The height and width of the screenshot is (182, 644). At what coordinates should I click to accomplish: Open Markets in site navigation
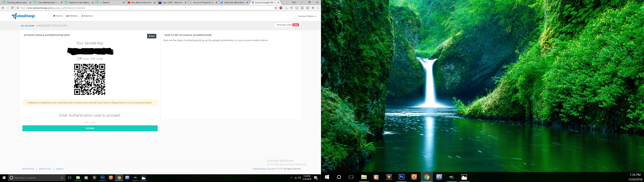[x=72, y=16]
